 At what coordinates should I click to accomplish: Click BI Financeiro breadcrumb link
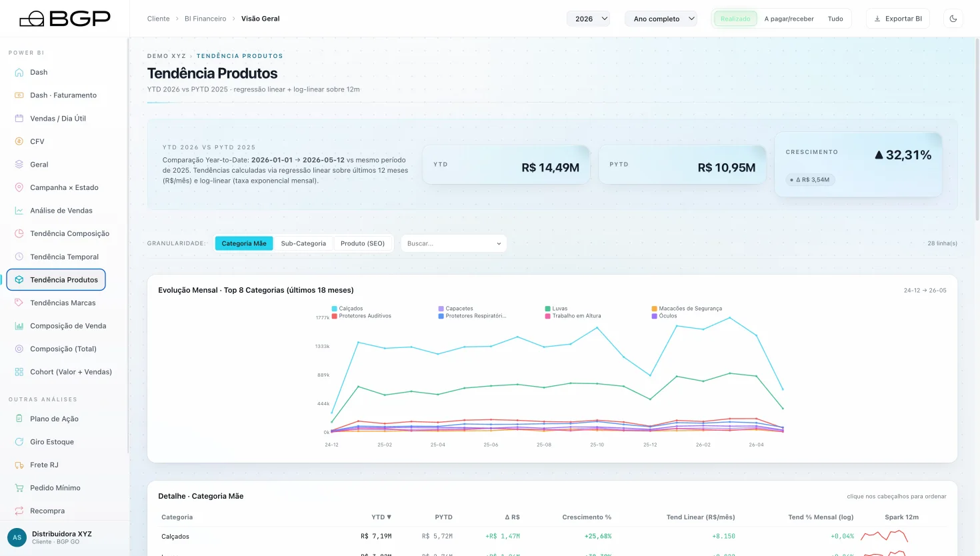205,19
